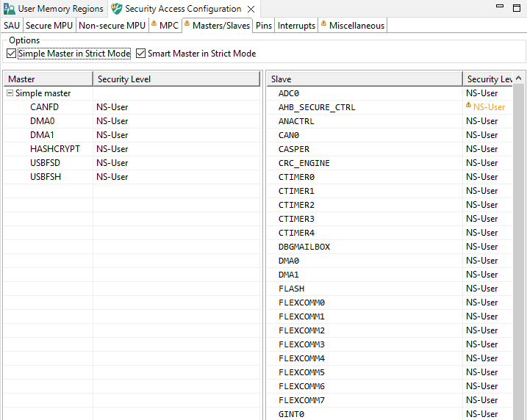Image resolution: width=527 pixels, height=420 pixels.
Task: Click the Security Access Configuration shield icon
Action: [116, 9]
